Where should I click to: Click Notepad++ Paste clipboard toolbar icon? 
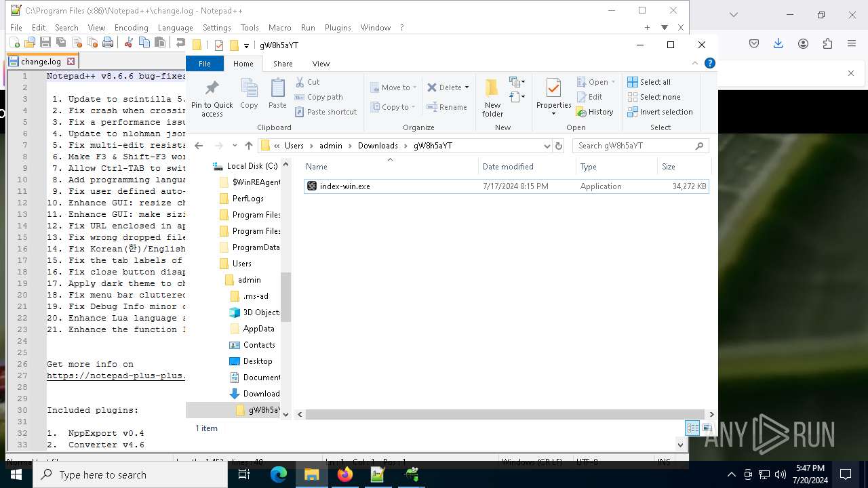tap(160, 42)
